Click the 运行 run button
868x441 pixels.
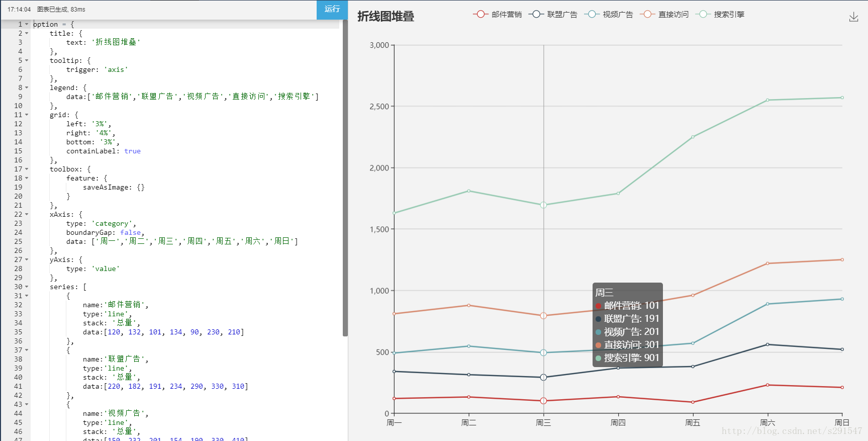(x=332, y=9)
